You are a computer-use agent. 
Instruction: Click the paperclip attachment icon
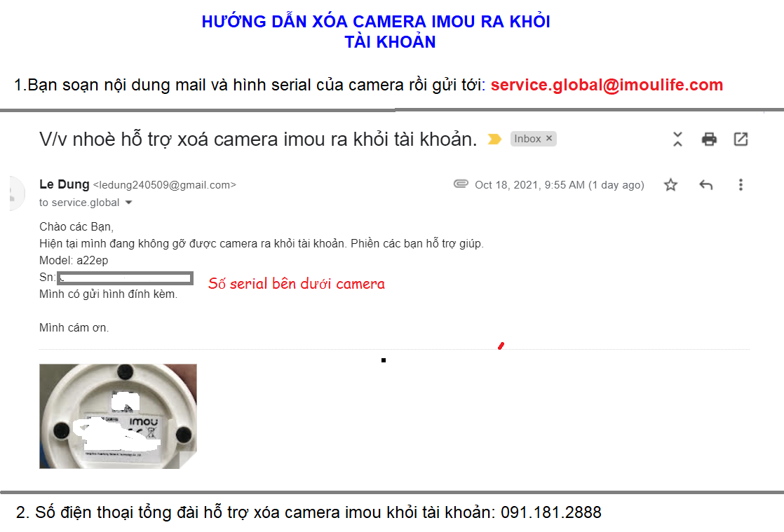461,184
